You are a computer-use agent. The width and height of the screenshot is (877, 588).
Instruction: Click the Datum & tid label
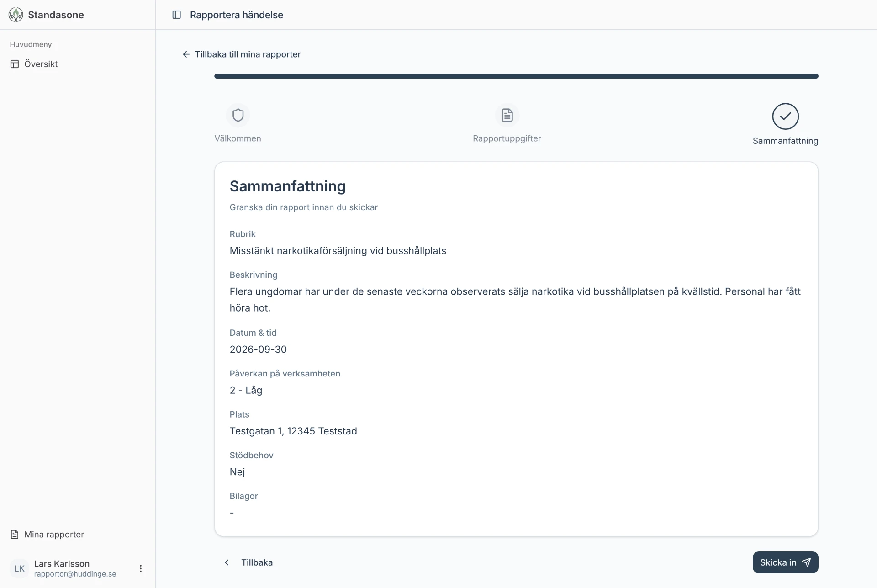253,333
